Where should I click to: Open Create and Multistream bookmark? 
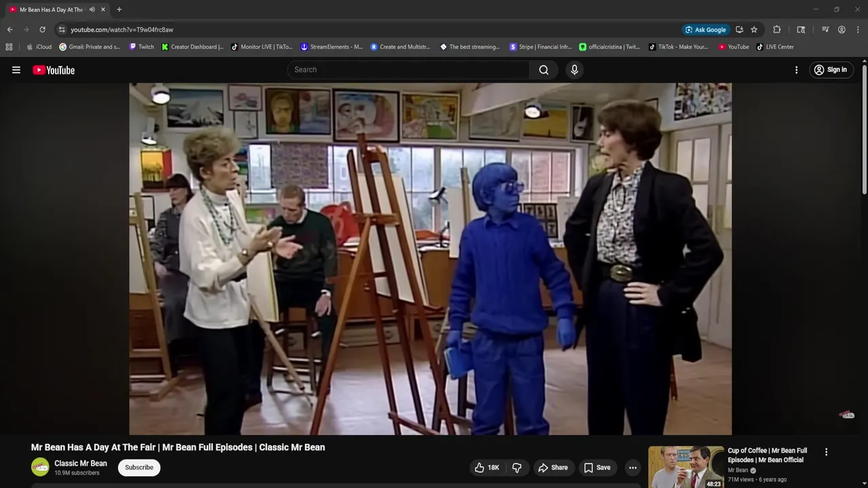(x=401, y=47)
